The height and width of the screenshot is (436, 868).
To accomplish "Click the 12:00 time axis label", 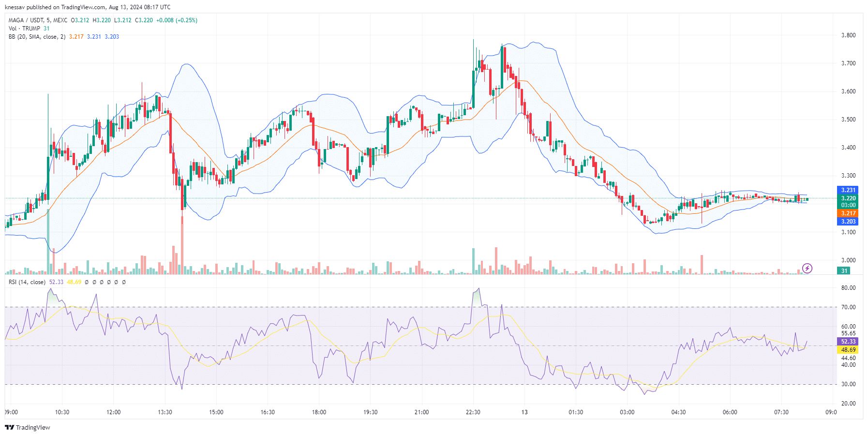I will point(113,412).
